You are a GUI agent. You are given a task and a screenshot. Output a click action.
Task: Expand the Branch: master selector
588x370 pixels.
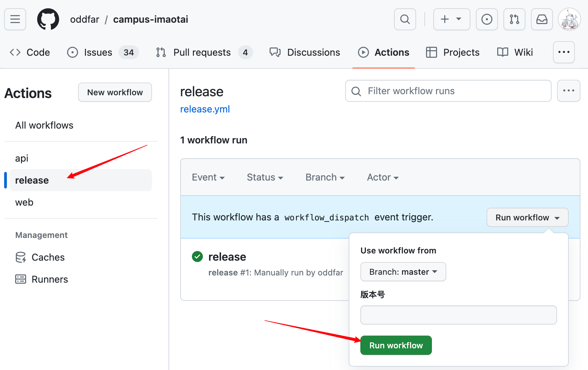(x=403, y=272)
